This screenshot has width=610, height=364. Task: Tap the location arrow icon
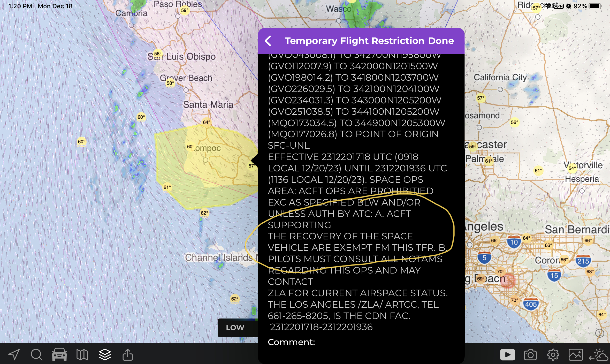click(14, 354)
